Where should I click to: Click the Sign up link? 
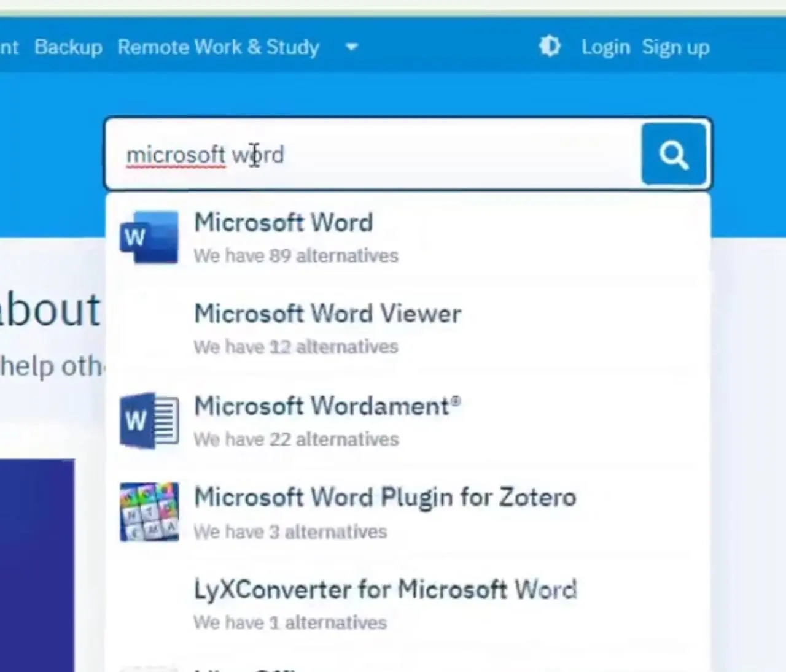(675, 47)
